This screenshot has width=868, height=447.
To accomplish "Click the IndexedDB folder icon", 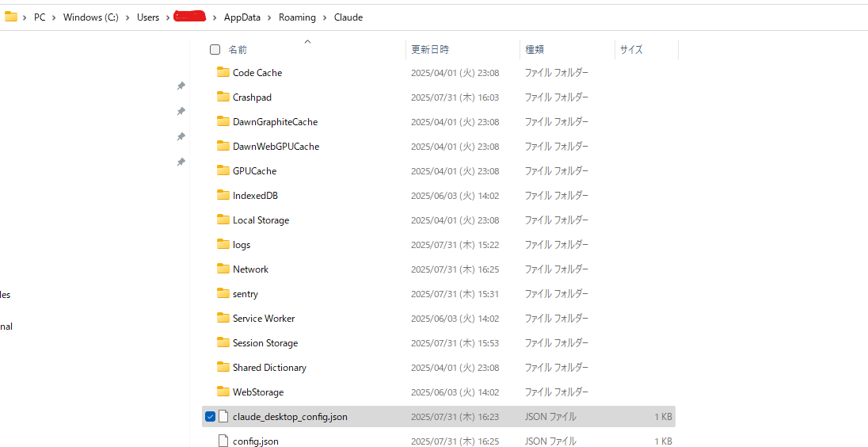I will 223,195.
